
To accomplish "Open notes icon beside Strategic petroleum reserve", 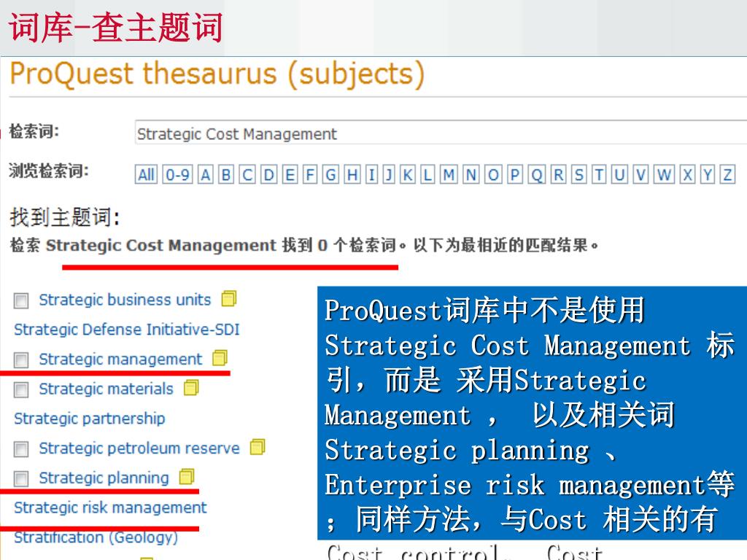I will click(258, 447).
